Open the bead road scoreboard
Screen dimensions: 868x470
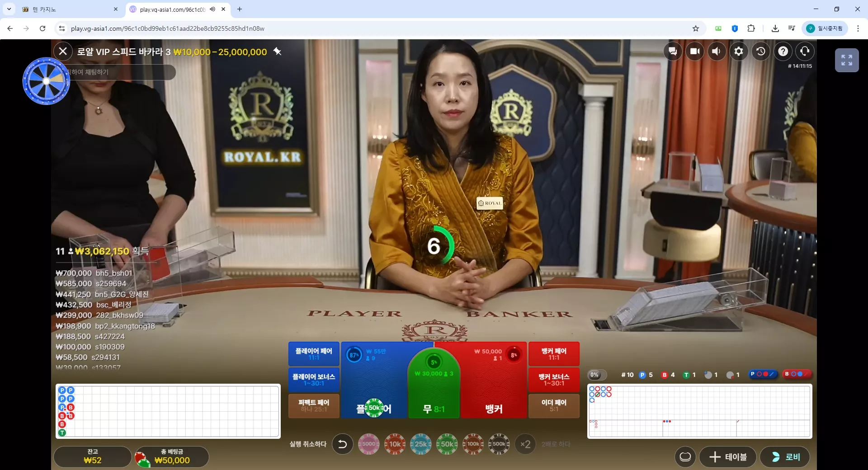[x=168, y=411]
